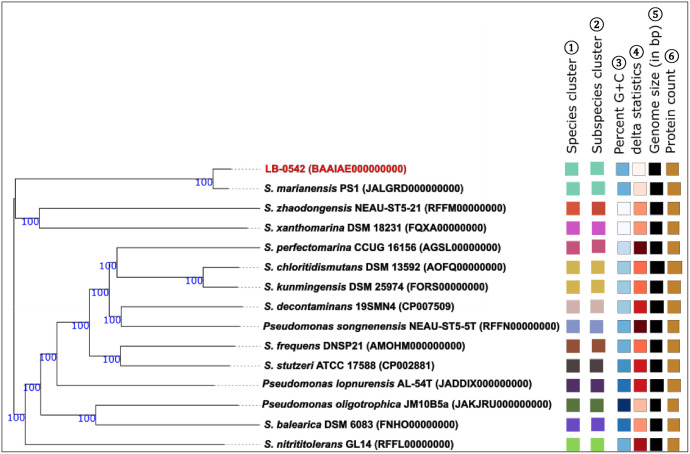Click S. xanthomarina's magenta species cluster swatch
Image resolution: width=690 pixels, height=454 pixels.
tap(573, 228)
